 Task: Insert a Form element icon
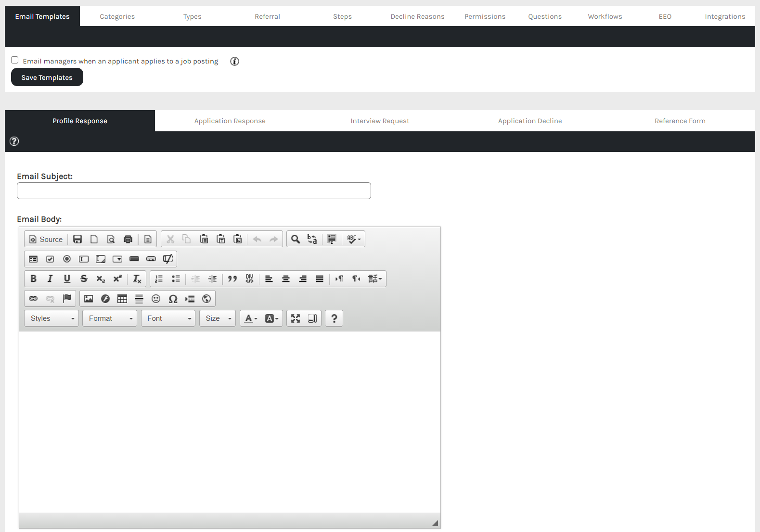[x=33, y=259]
